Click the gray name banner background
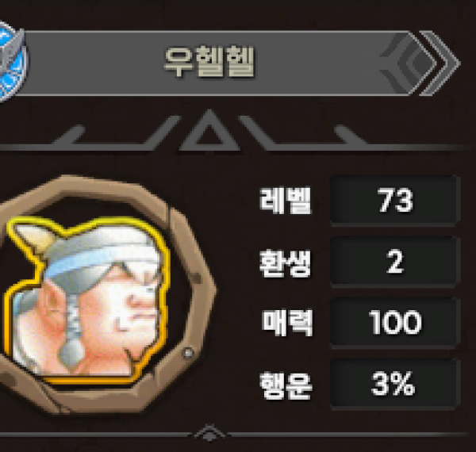 coord(213,63)
